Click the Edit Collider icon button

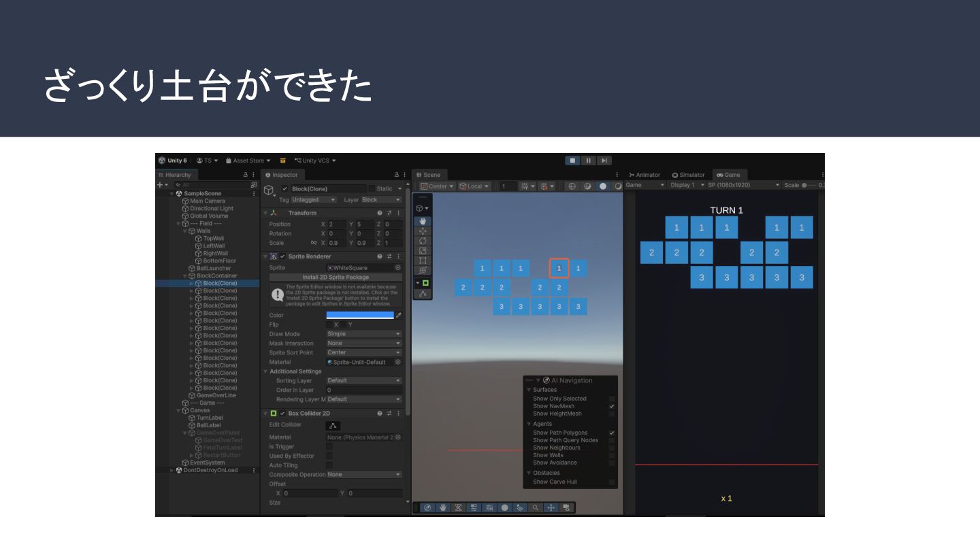point(333,425)
